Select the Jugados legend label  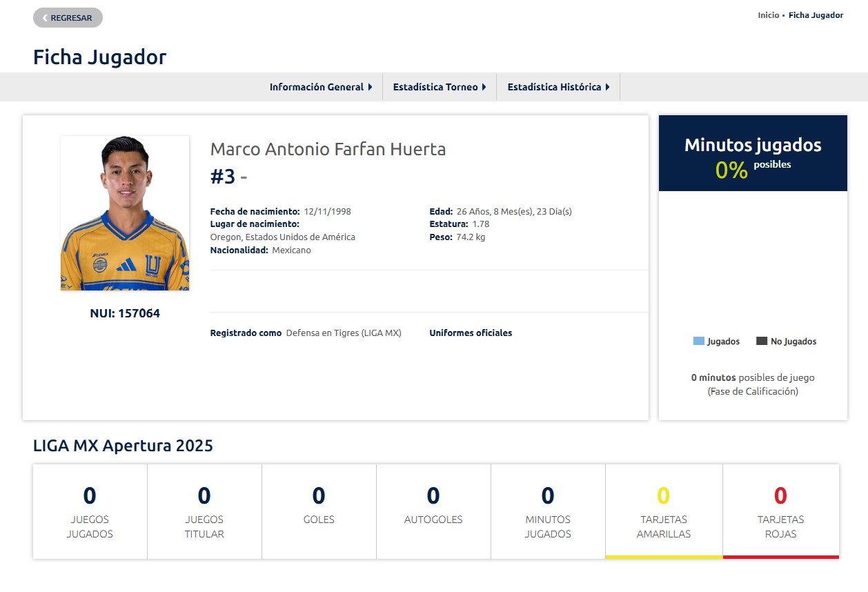723,342
